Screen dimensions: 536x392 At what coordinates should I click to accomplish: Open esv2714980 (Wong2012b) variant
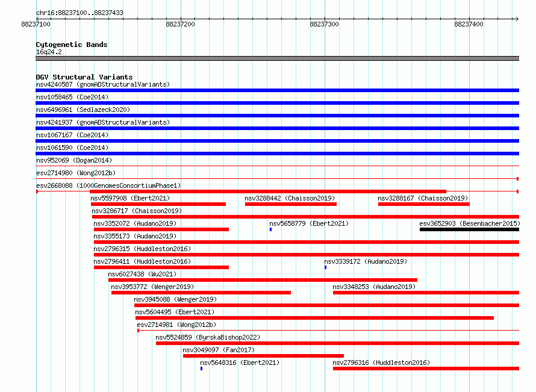(76, 173)
